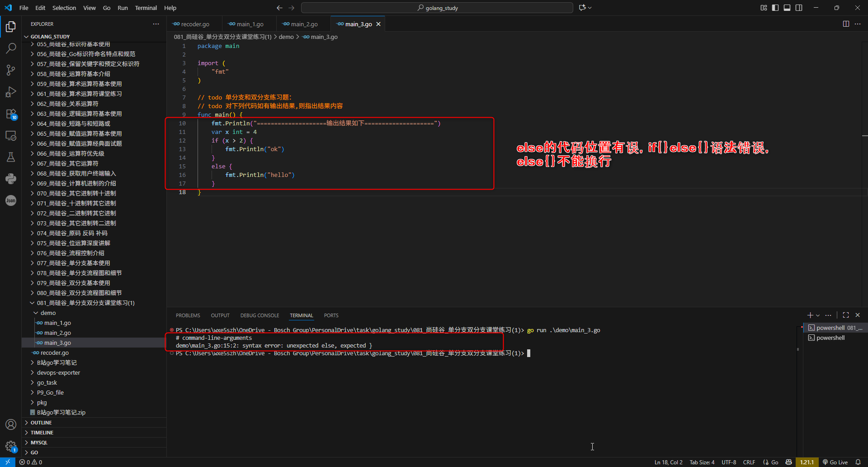
Task: Switch to the main_2.go editor tab
Action: (x=304, y=24)
